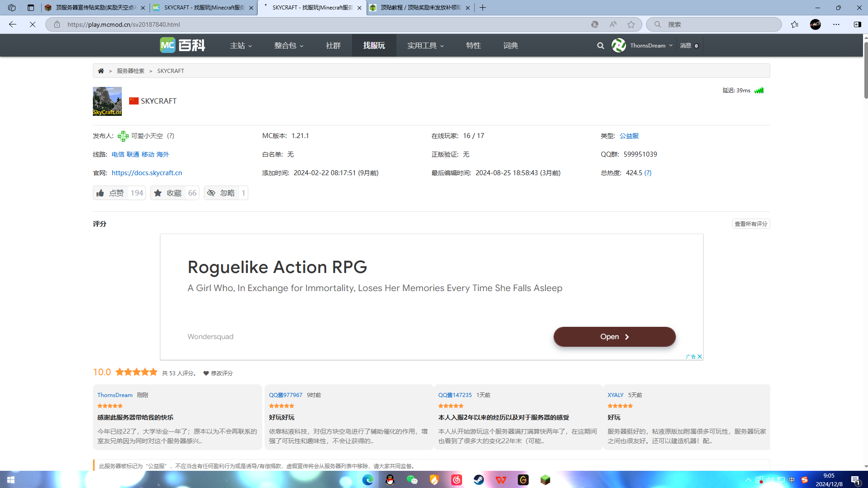Open the notification center icon

click(856, 480)
